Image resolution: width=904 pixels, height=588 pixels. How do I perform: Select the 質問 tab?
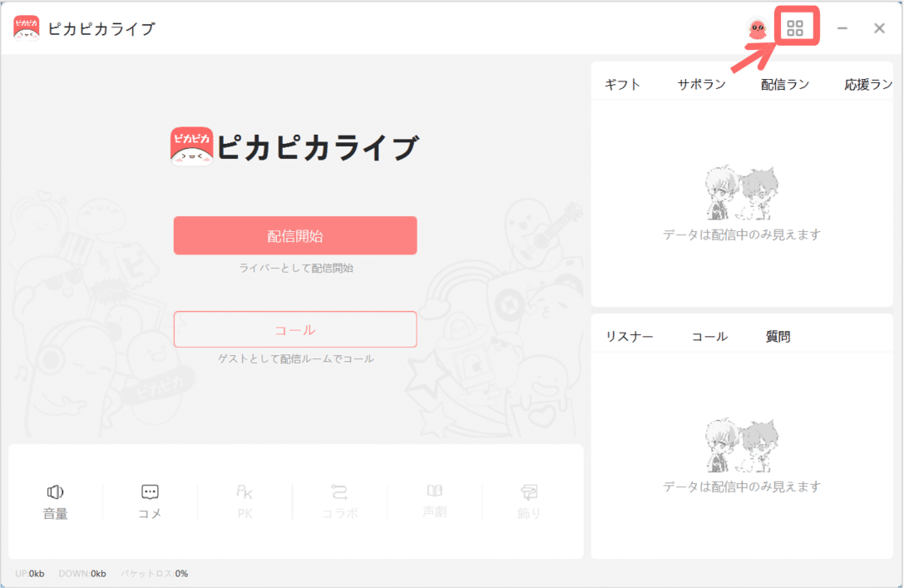tap(778, 337)
